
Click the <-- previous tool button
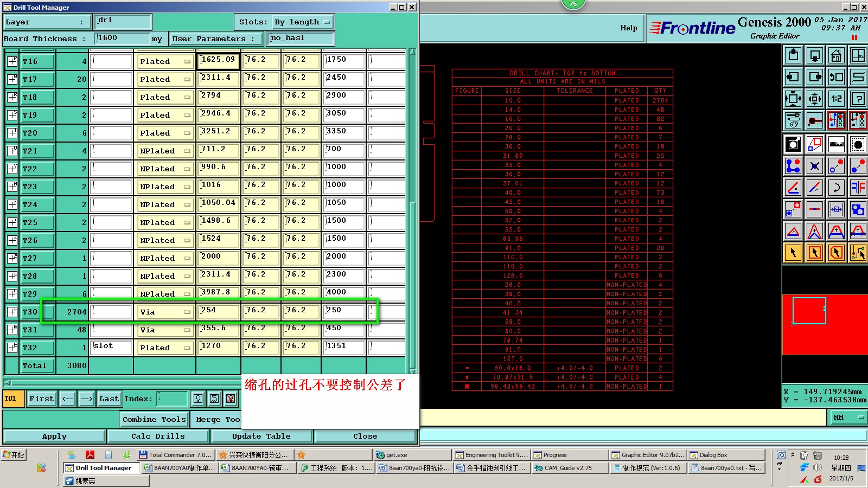click(x=67, y=399)
